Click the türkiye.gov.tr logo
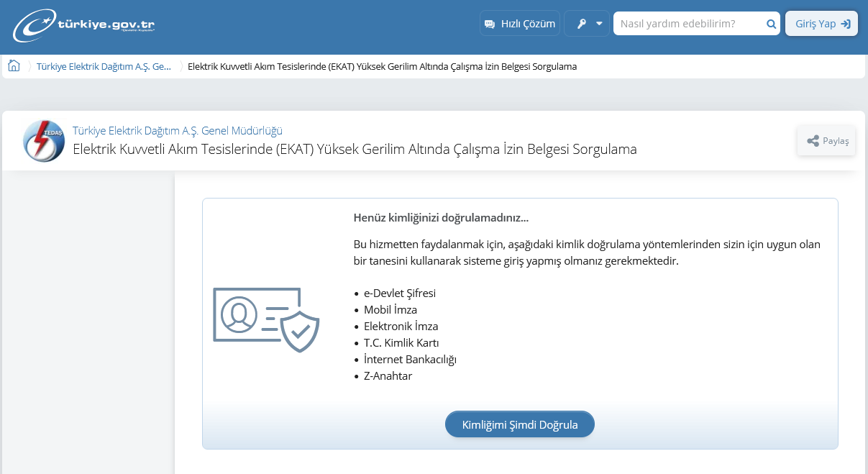This screenshot has width=868, height=474. pyautogui.click(x=83, y=25)
